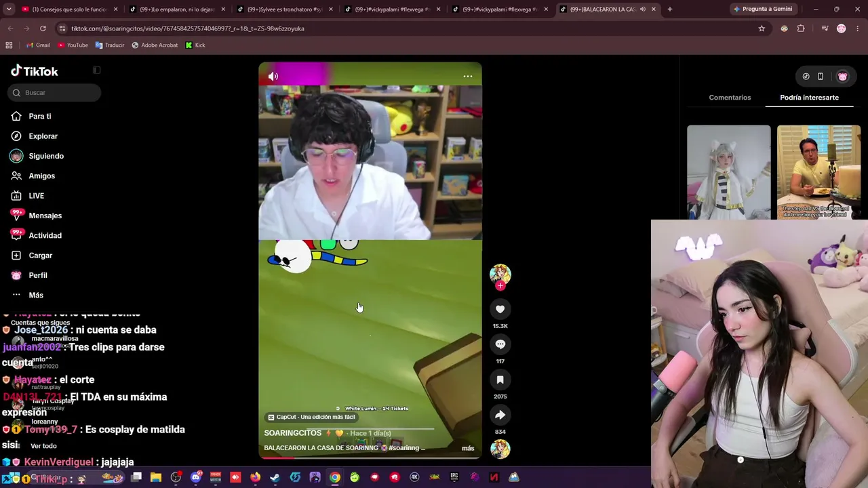This screenshot has width=868, height=488.
Task: Open the Chrome media controls icon
Action: pos(825,28)
